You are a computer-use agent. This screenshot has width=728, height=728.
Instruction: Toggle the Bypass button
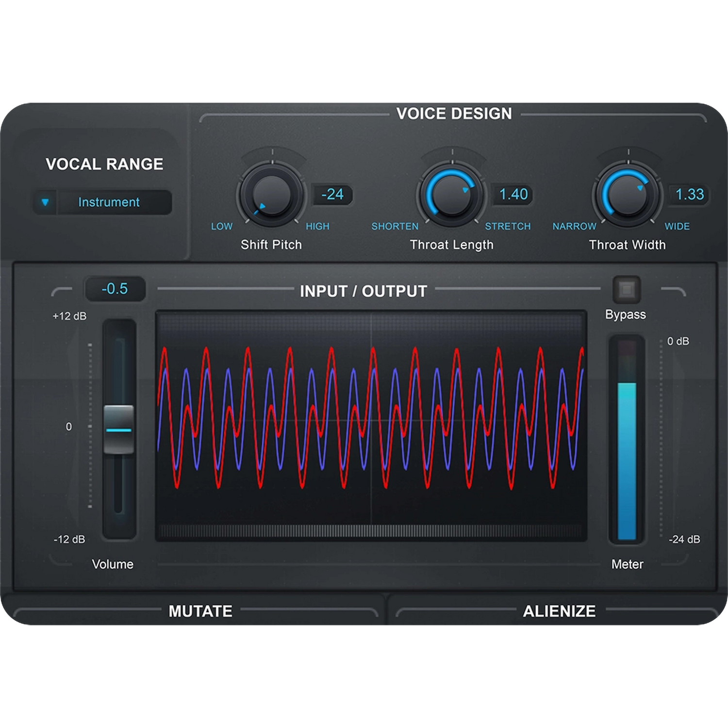pyautogui.click(x=626, y=290)
